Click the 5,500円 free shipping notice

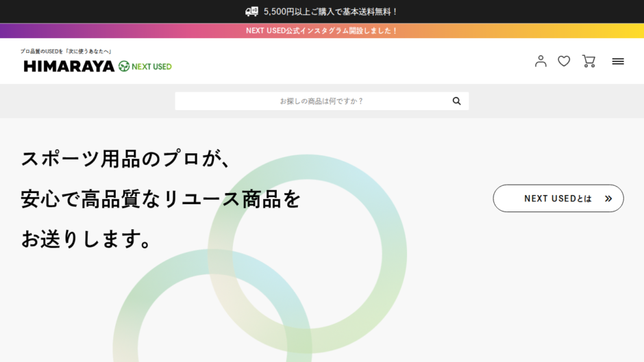(331, 12)
